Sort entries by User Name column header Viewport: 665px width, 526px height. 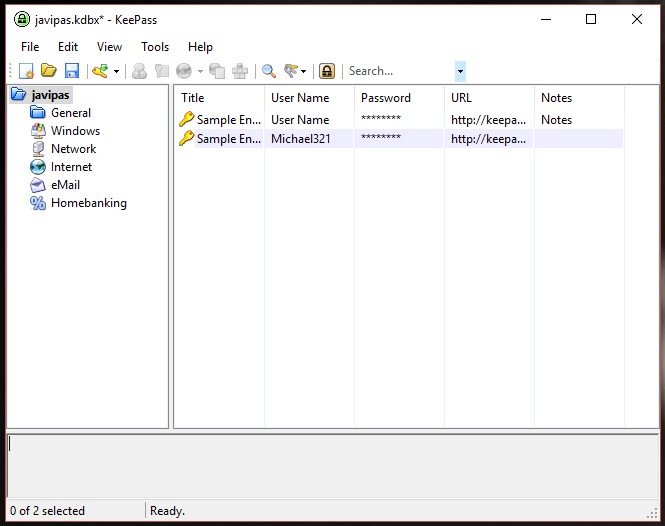pos(309,98)
